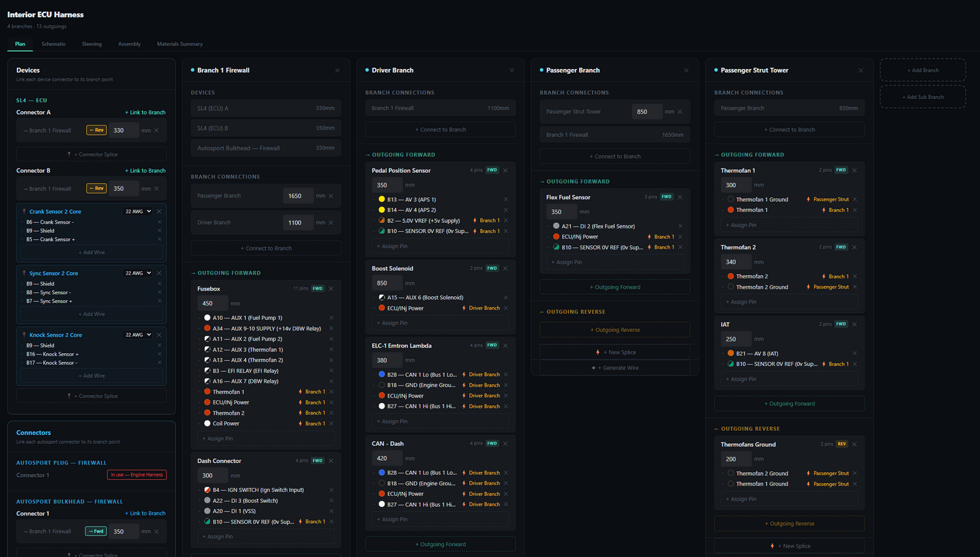Toggle the FWD badge on Dash Connector

point(317,461)
